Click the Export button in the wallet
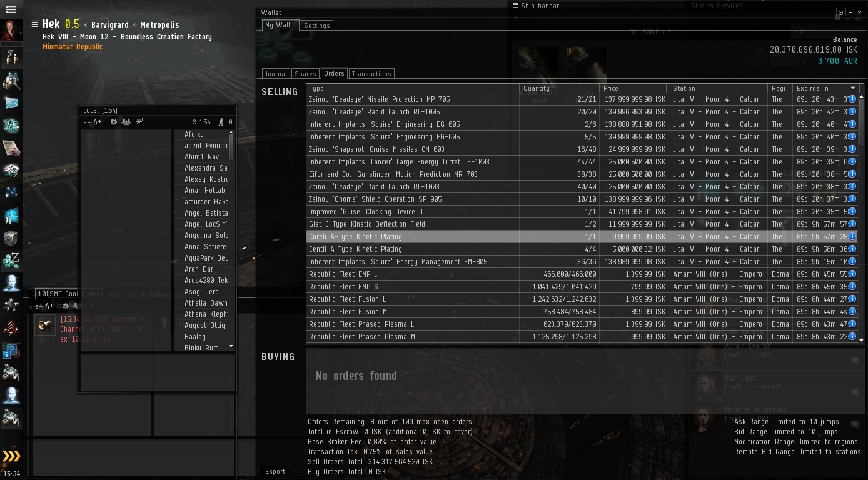868x480 pixels. point(275,471)
